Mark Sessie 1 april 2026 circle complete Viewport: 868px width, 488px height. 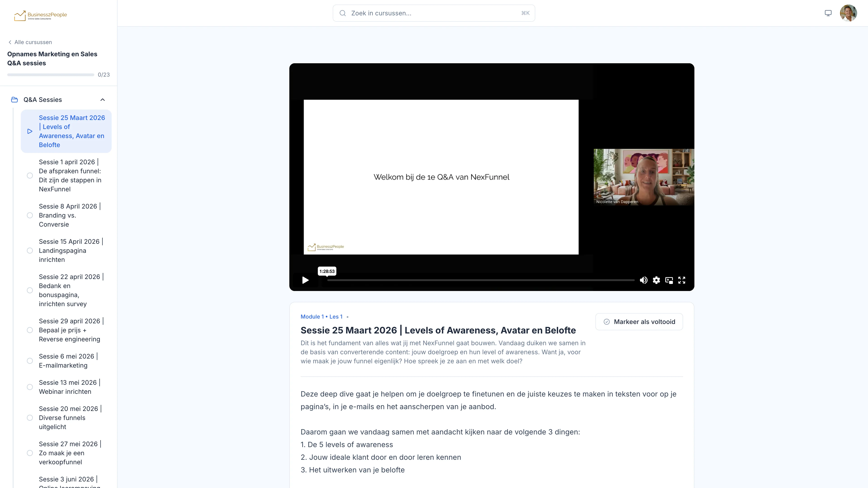coord(30,176)
